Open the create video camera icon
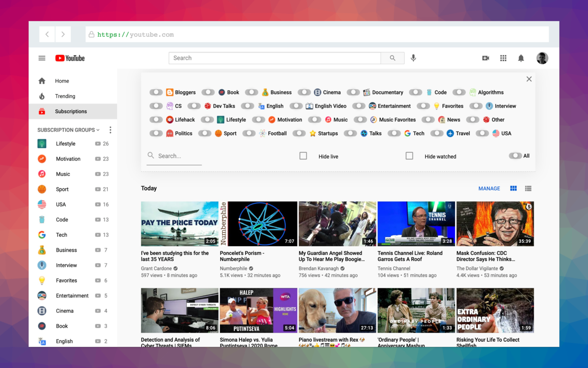The image size is (588, 368). tap(486, 58)
